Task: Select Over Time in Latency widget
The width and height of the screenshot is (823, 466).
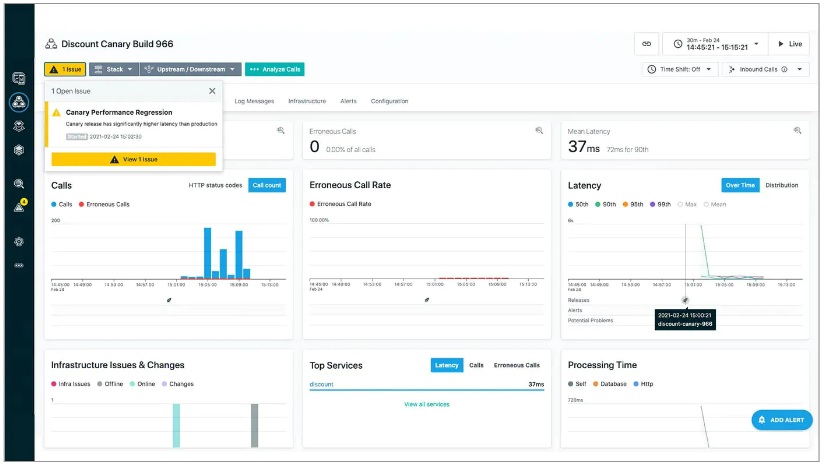Action: point(740,185)
